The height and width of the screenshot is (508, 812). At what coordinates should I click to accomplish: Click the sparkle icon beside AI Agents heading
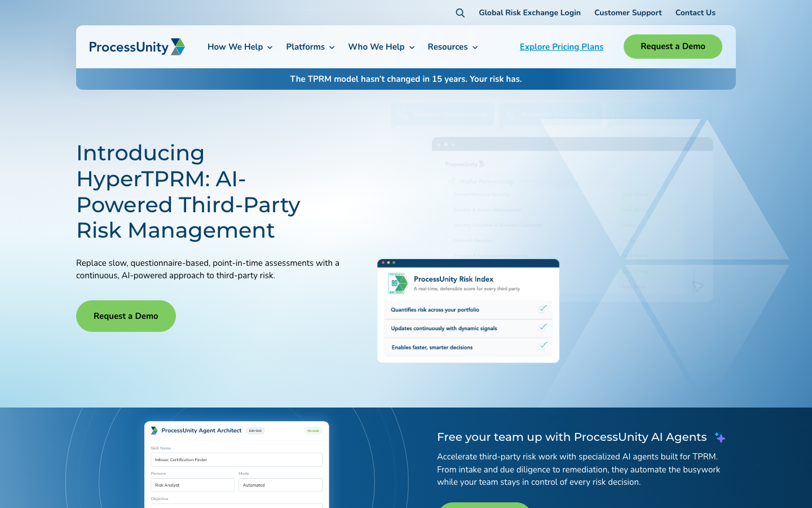pos(720,437)
